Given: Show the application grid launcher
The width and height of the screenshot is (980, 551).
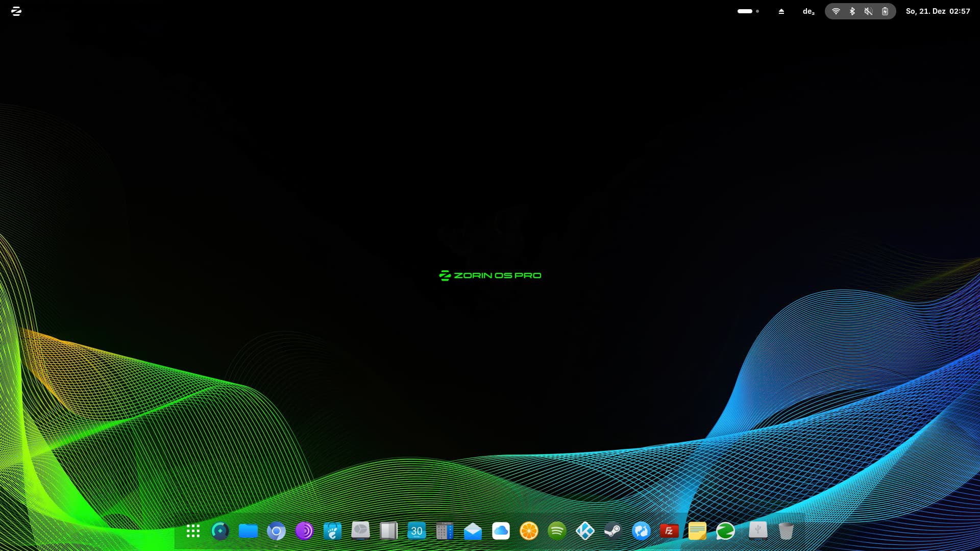Looking at the screenshot, I should 193,531.
